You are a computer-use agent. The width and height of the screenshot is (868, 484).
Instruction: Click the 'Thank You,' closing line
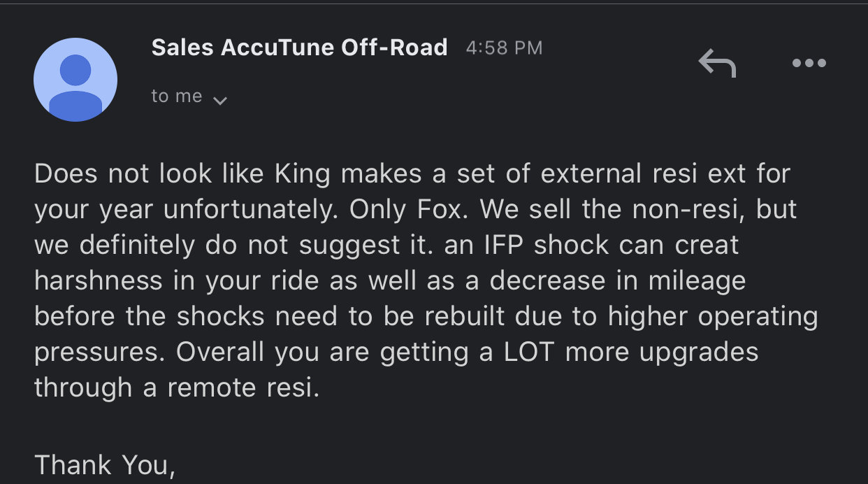pyautogui.click(x=104, y=465)
